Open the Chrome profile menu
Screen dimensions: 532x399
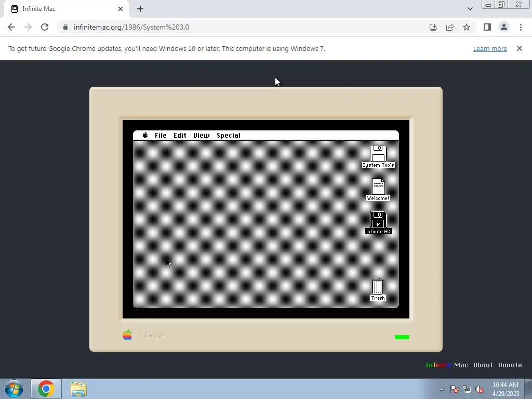(x=504, y=27)
